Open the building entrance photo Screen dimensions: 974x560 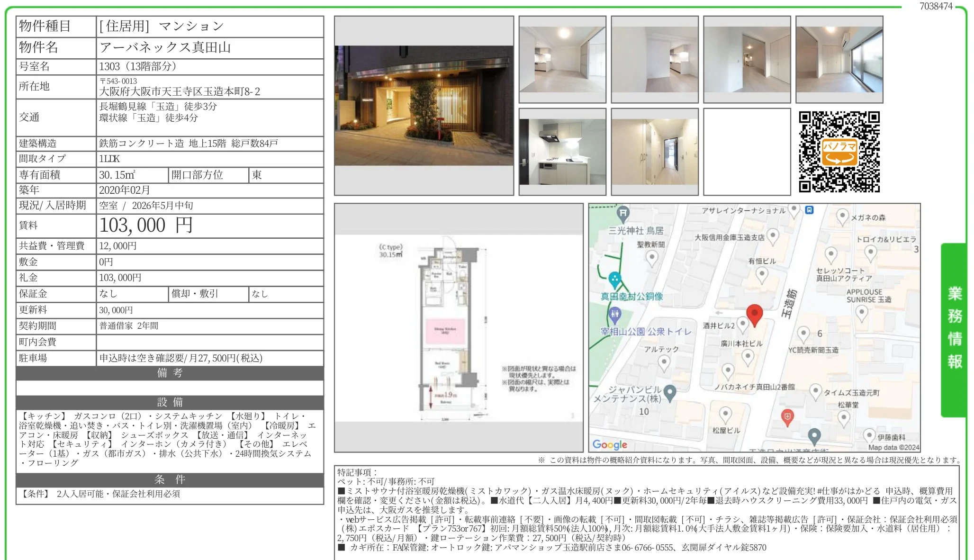424,106
